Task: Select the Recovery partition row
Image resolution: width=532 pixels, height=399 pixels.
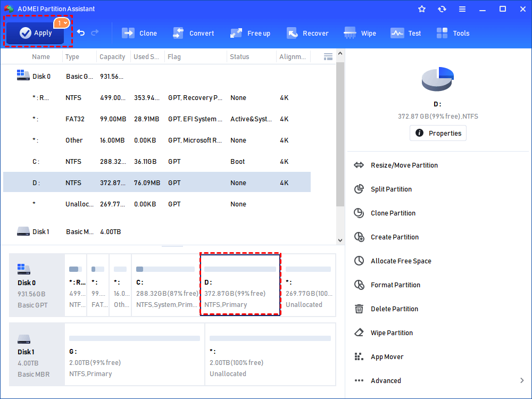Action: (157, 98)
